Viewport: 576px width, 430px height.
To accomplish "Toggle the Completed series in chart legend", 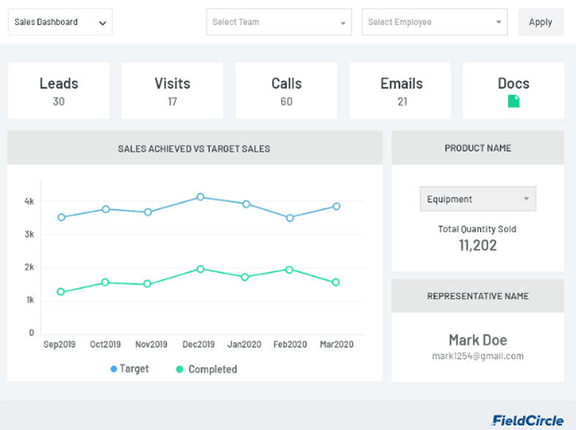I will coord(207,369).
